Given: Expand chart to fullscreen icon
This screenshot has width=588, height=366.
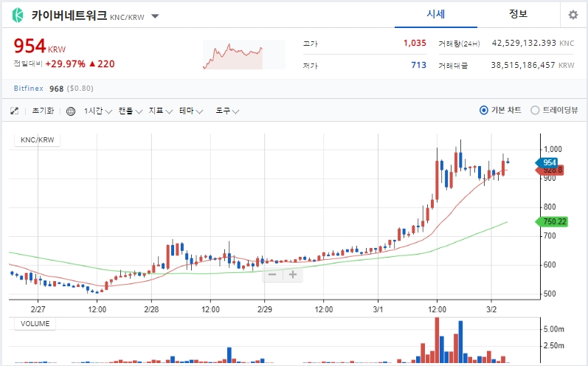Looking at the screenshot, I should click(x=14, y=111).
